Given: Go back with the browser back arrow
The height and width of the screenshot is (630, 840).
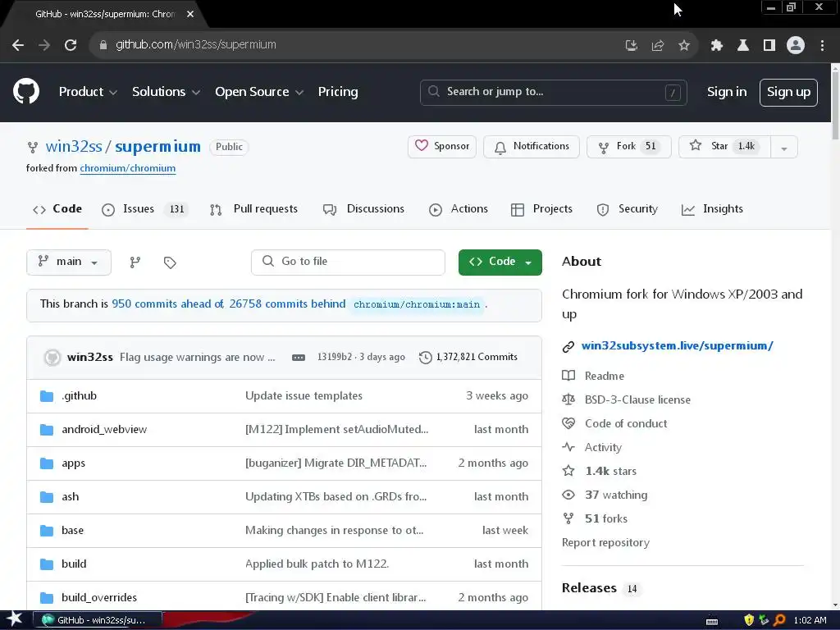Looking at the screenshot, I should pos(18,45).
